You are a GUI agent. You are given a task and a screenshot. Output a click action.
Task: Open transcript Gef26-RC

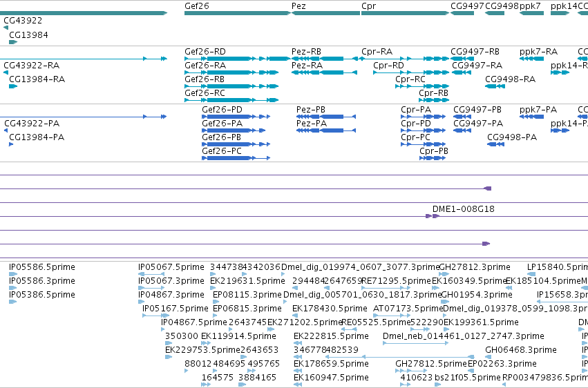pyautogui.click(x=205, y=93)
